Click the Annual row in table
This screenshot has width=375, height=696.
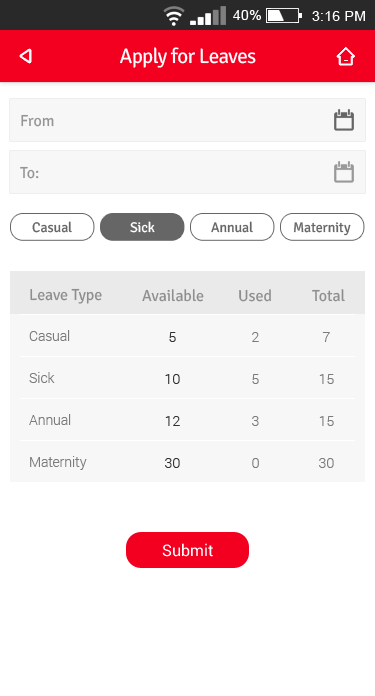[x=187, y=420]
